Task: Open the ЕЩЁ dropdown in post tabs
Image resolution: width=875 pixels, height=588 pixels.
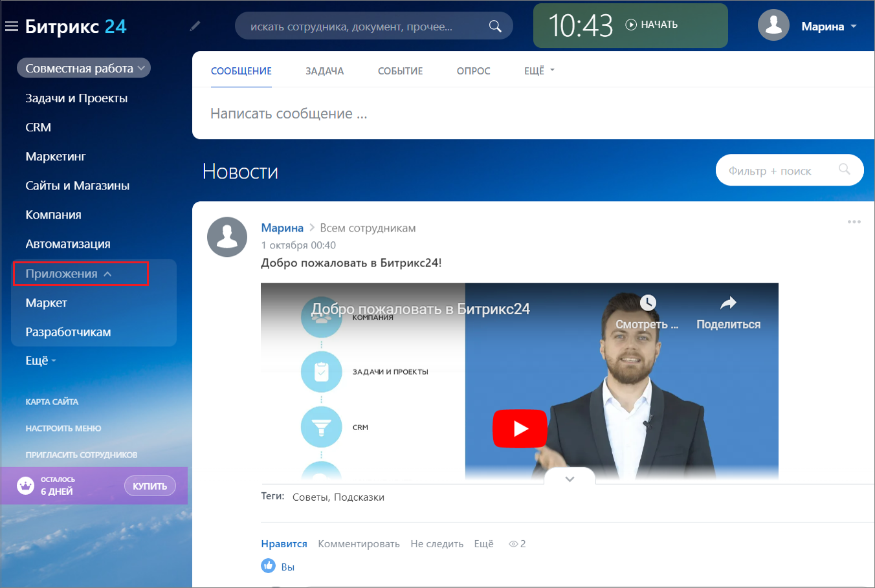Action: (539, 71)
